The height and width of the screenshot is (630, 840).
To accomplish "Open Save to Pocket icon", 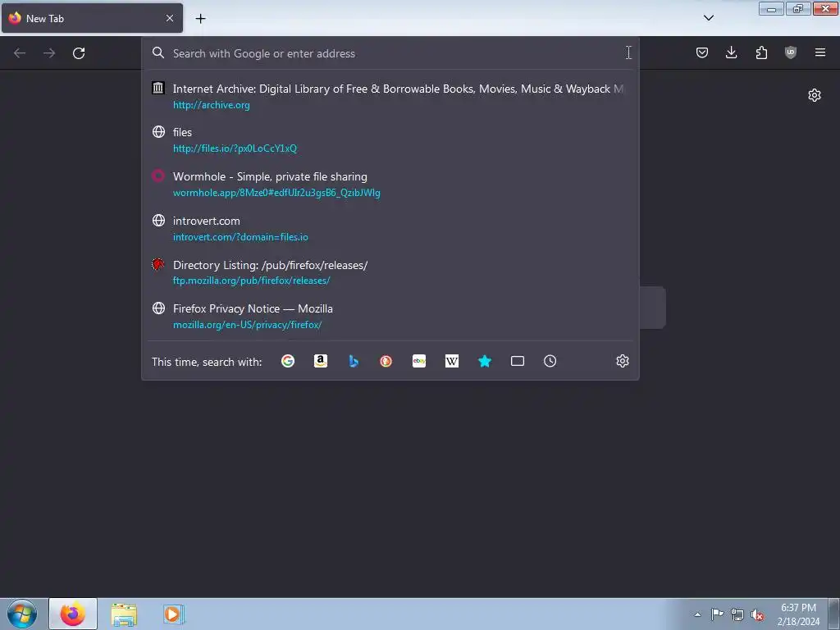I will tap(702, 52).
